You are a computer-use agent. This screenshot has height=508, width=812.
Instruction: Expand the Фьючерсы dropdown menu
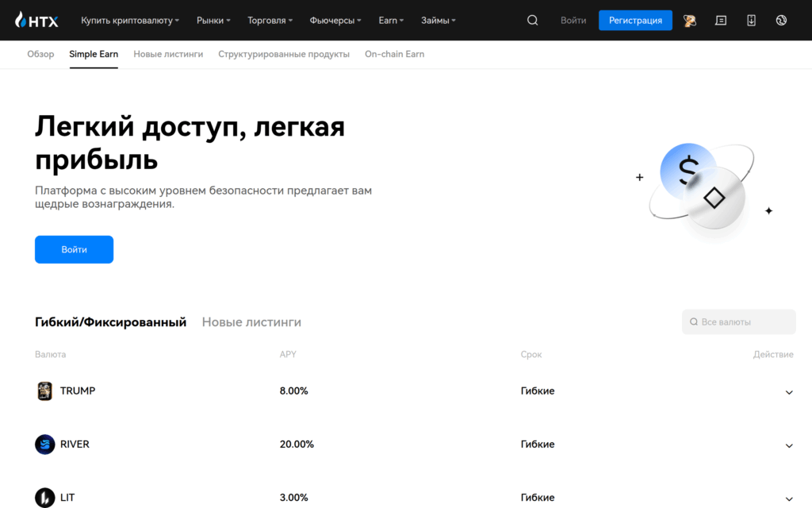(x=335, y=20)
